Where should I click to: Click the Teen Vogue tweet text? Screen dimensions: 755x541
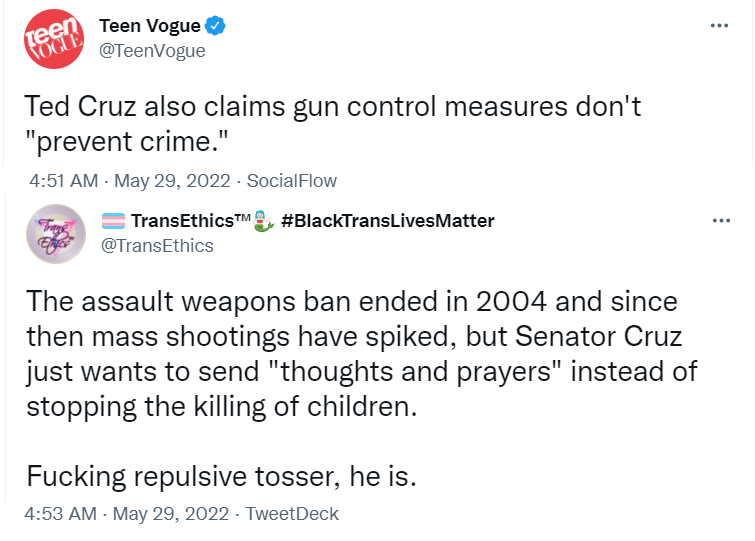(333, 124)
